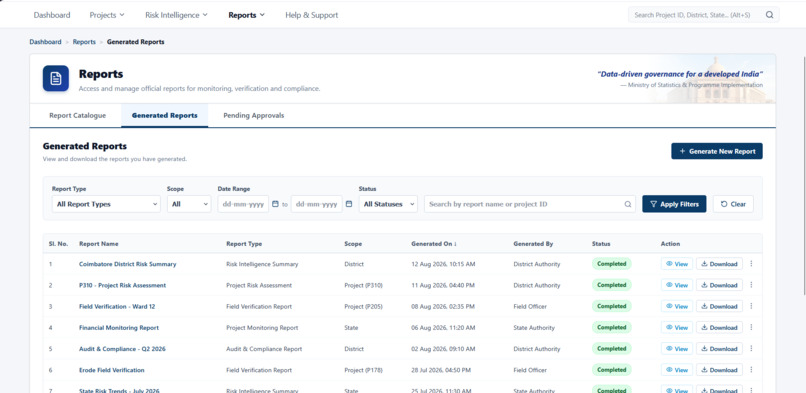Open Audit & Compliance - Q2 2026 link

coord(122,349)
